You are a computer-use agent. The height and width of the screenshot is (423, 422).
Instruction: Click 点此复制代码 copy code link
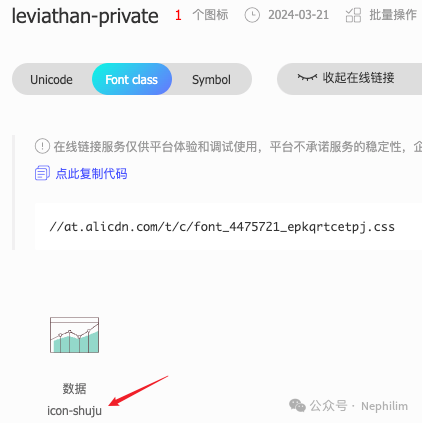pyautogui.click(x=91, y=174)
